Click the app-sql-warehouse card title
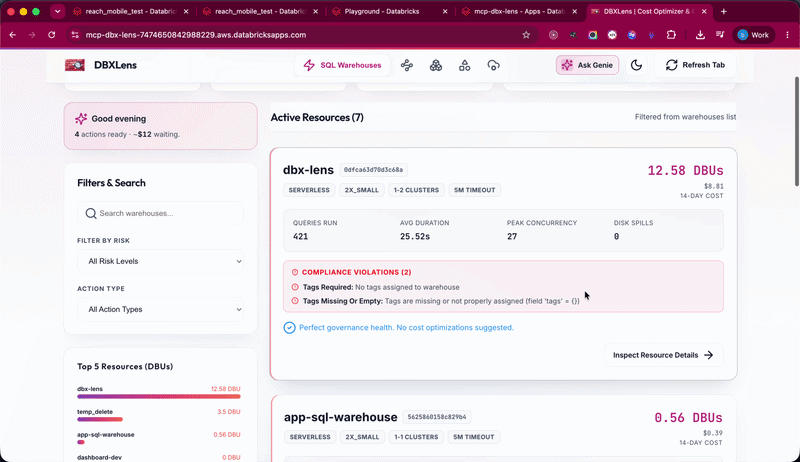Image resolution: width=800 pixels, height=462 pixels. 340,417
